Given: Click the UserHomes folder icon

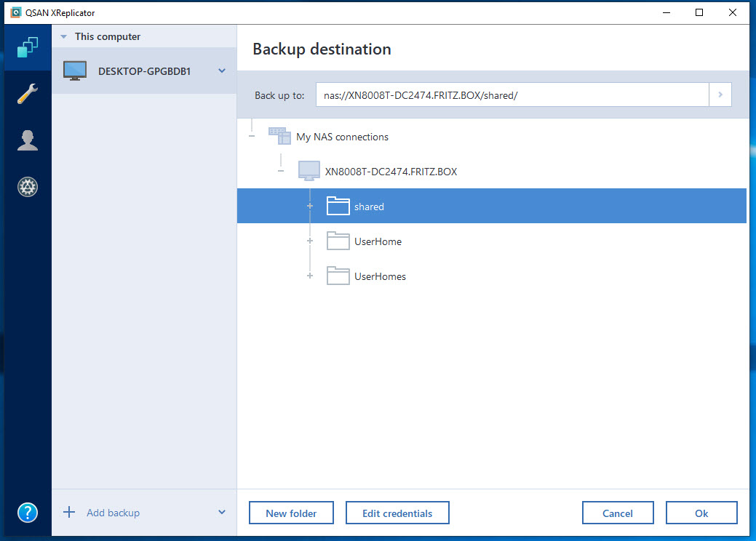Looking at the screenshot, I should 338,276.
